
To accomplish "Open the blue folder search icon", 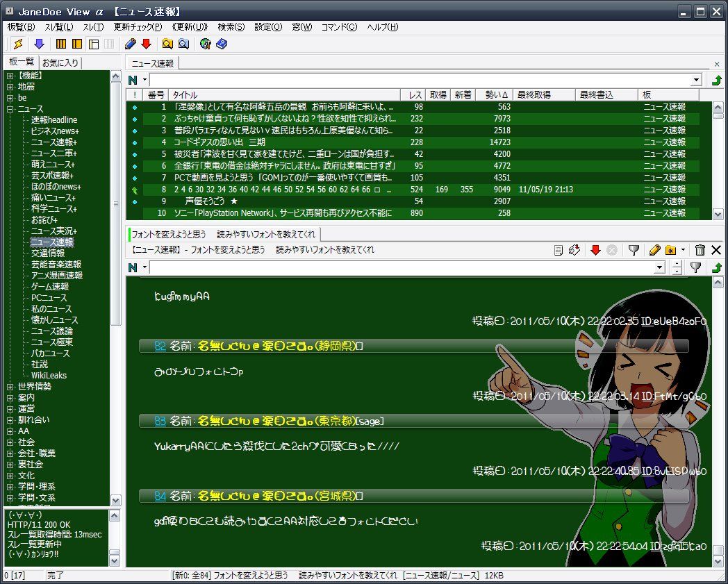I will coord(184,44).
